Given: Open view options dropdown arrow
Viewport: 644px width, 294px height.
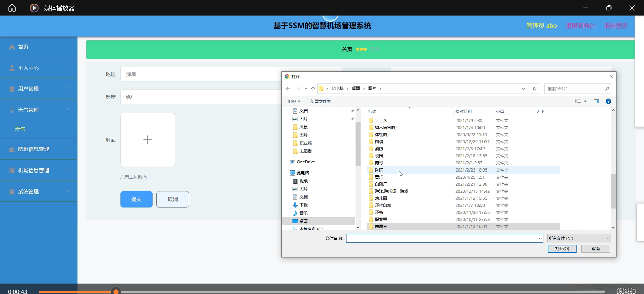Looking at the screenshot, I should click(x=585, y=101).
